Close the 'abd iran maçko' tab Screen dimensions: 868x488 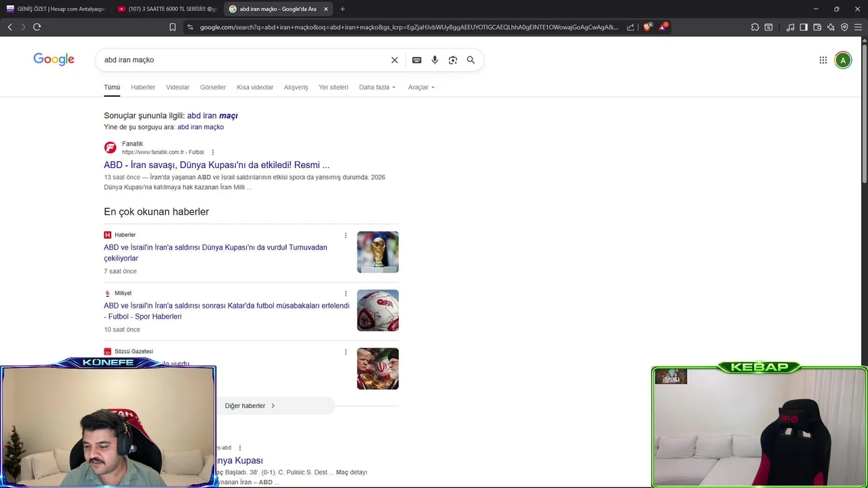(326, 9)
